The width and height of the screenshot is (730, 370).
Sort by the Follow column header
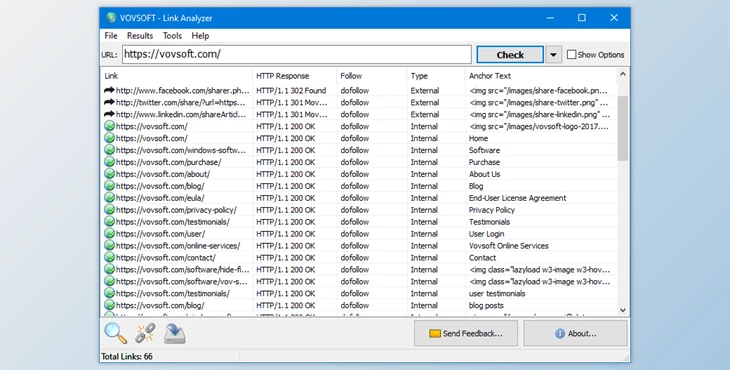pyautogui.click(x=372, y=76)
